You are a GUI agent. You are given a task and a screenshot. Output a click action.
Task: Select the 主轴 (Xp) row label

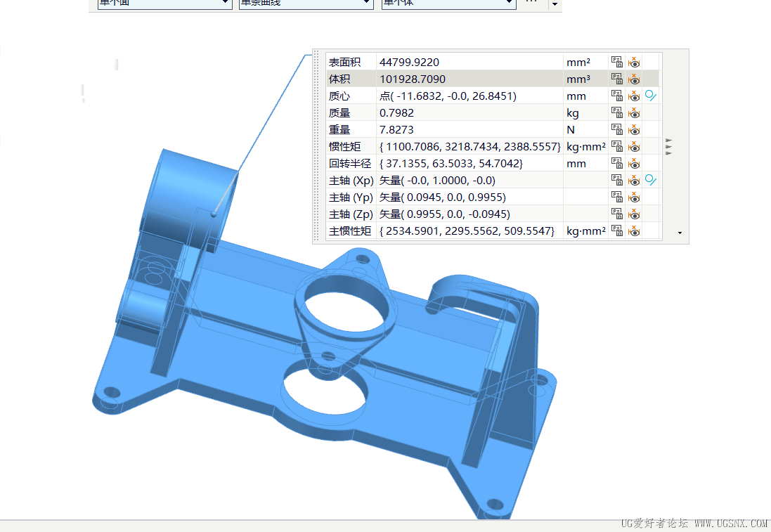click(351, 181)
